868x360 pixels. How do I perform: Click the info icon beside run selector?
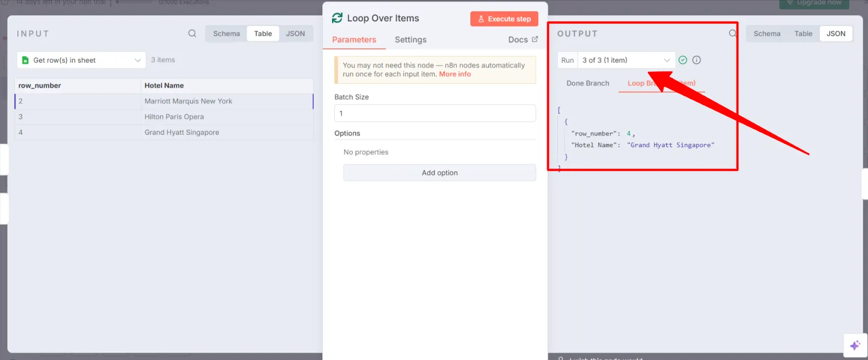[697, 60]
